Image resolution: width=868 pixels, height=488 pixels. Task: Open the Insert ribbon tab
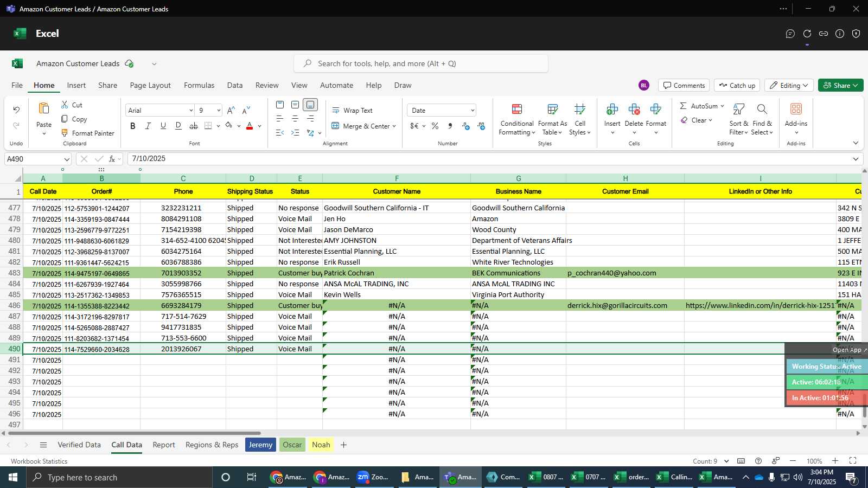click(76, 85)
